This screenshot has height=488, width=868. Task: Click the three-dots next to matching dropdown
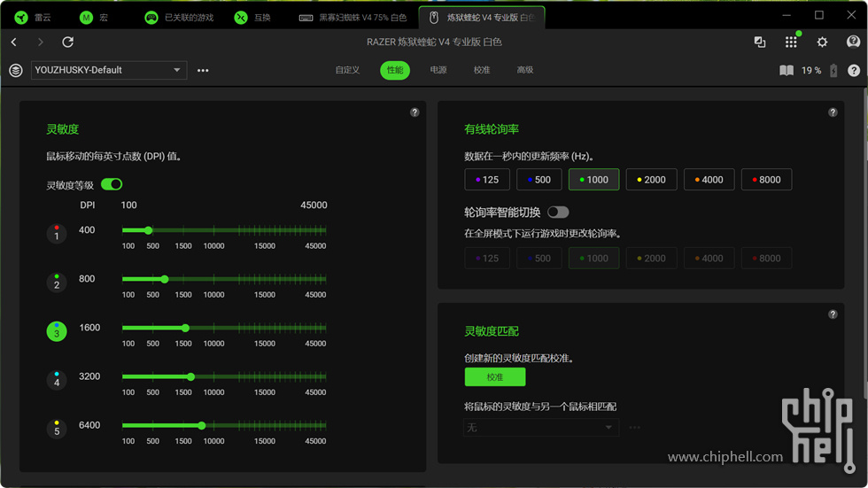click(x=634, y=427)
